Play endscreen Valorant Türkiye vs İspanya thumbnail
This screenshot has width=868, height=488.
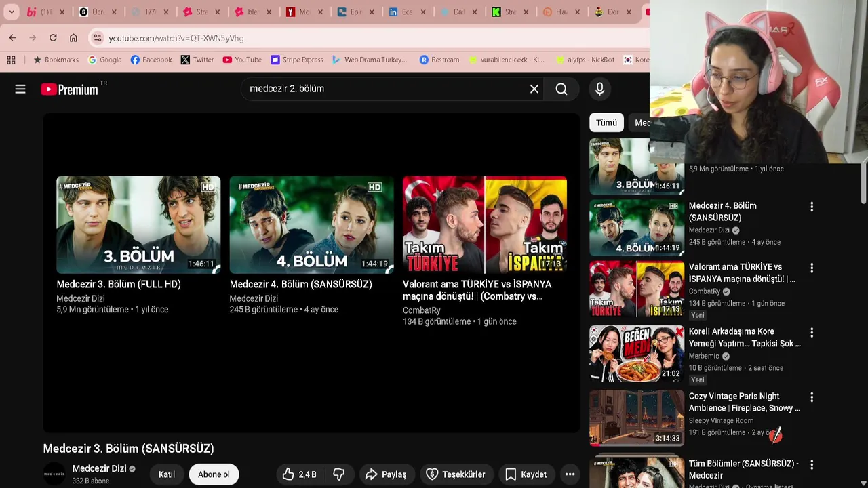(485, 224)
